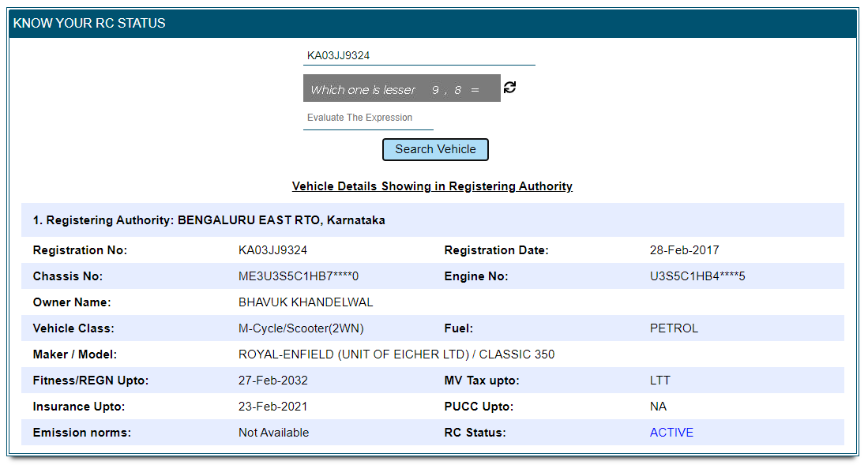The height and width of the screenshot is (465, 868).
Task: Open the Vehicle Details Showing link
Action: (x=432, y=186)
